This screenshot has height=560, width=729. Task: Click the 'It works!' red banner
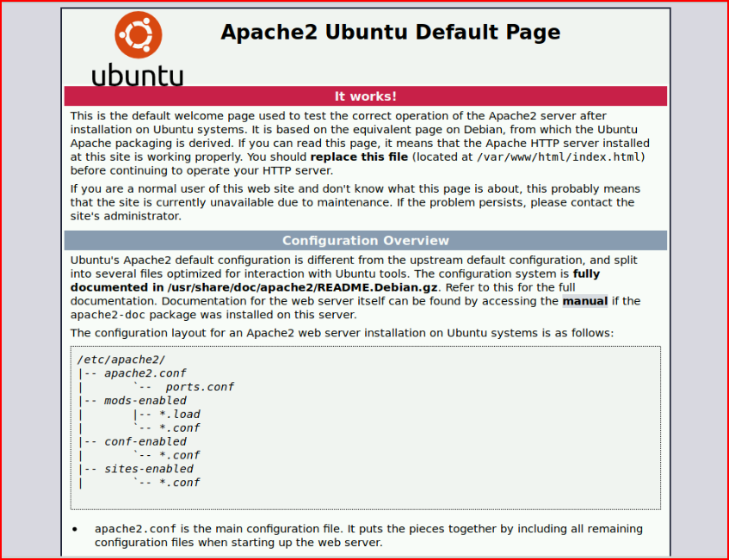tap(366, 96)
